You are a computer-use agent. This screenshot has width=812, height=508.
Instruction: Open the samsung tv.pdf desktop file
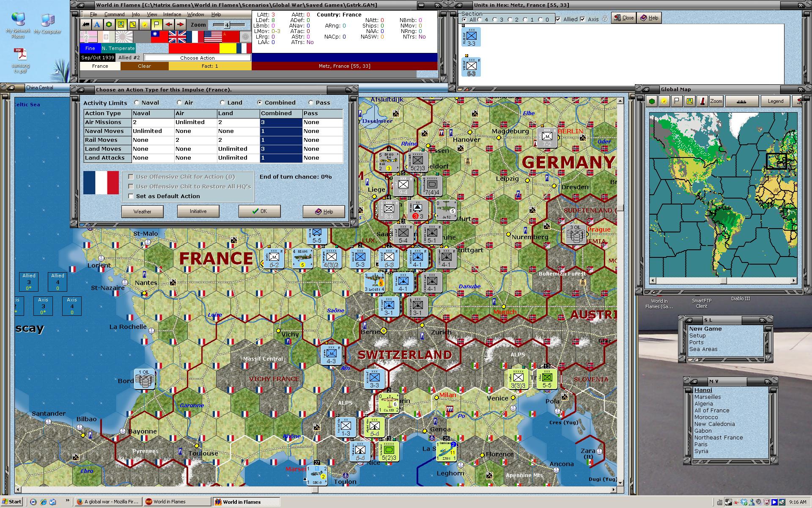click(x=21, y=61)
